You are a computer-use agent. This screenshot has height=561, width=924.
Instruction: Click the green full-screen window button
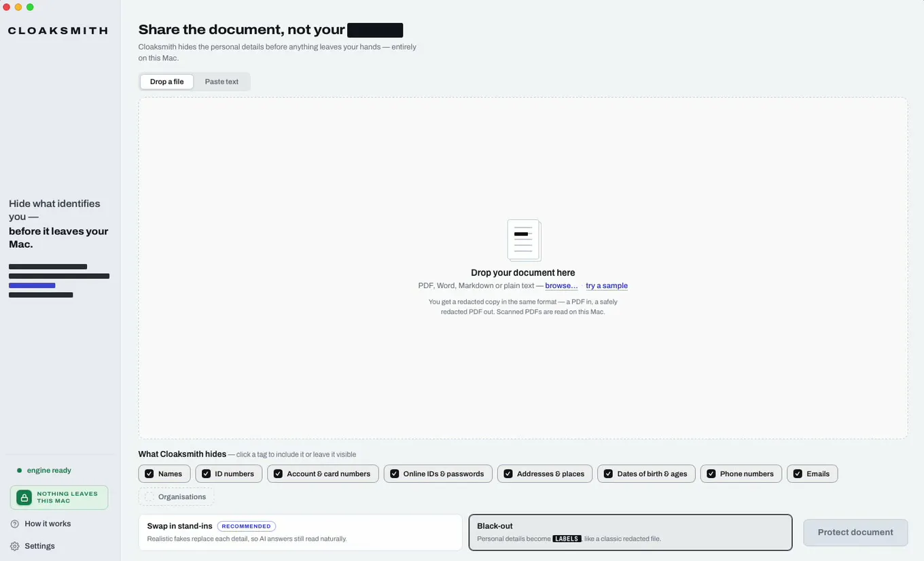coord(30,7)
